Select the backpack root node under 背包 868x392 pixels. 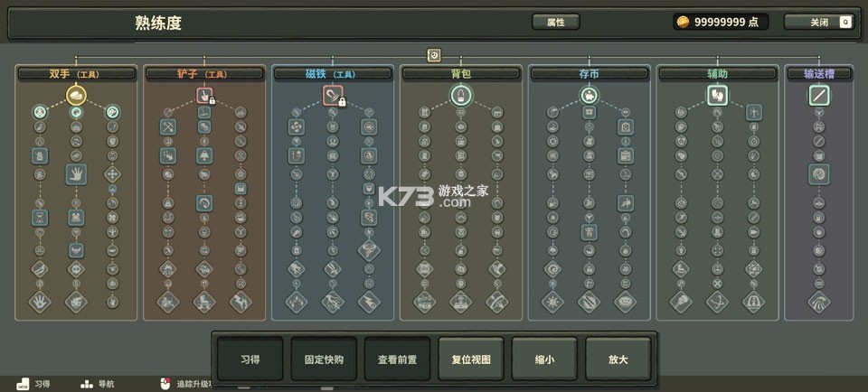[460, 95]
